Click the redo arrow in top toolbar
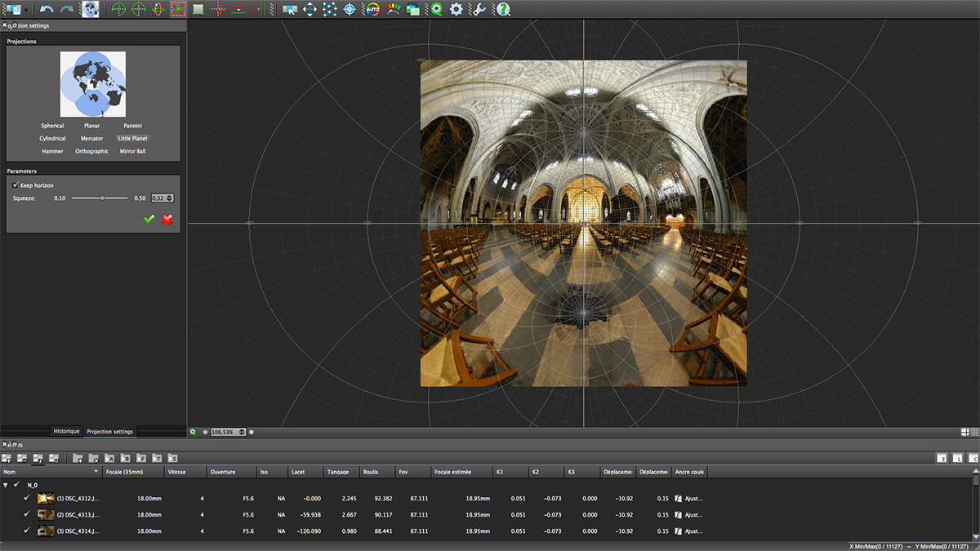Image resolution: width=980 pixels, height=551 pixels. (67, 9)
